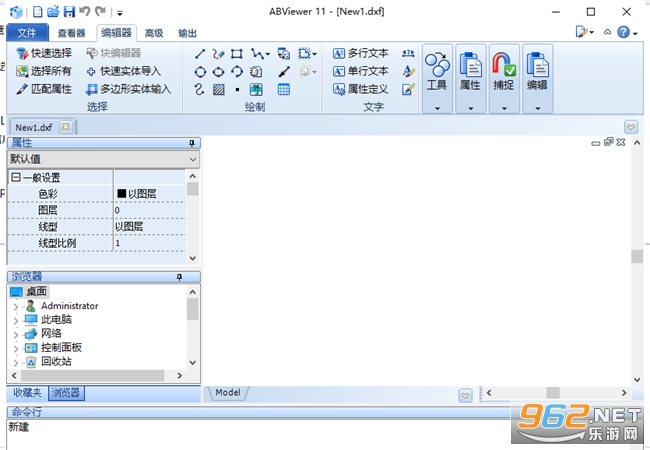Viewport: 650px width, 450px height.
Task: Click the 图层 value field showing 0
Action: pos(150,210)
